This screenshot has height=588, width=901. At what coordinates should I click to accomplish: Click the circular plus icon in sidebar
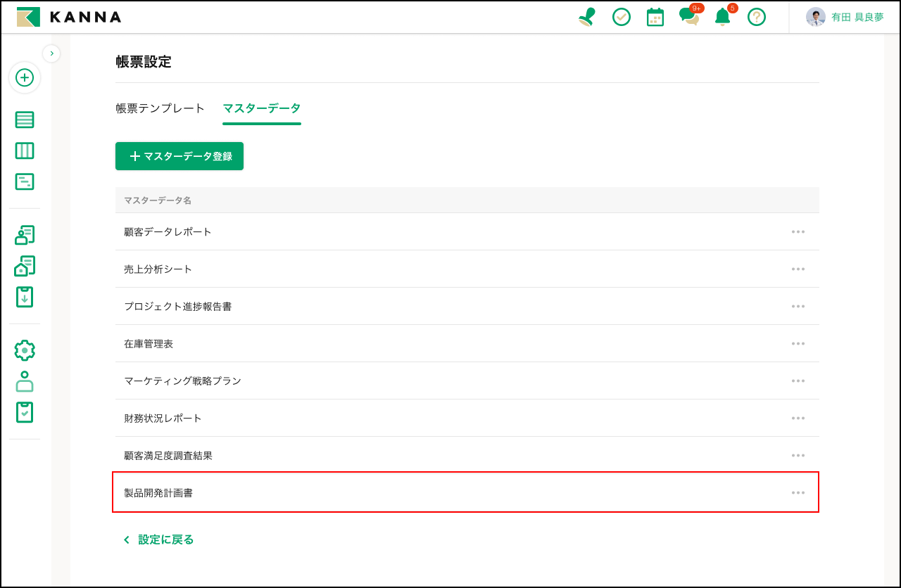tap(25, 77)
